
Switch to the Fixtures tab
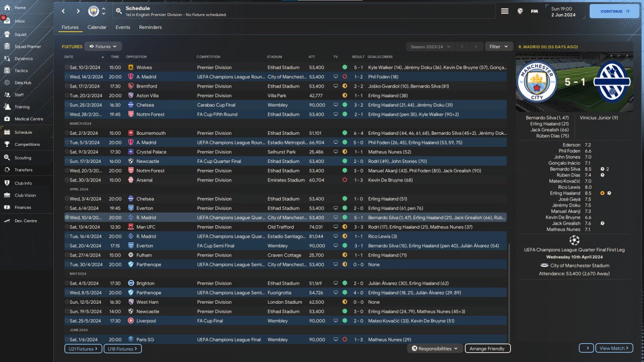coord(70,27)
